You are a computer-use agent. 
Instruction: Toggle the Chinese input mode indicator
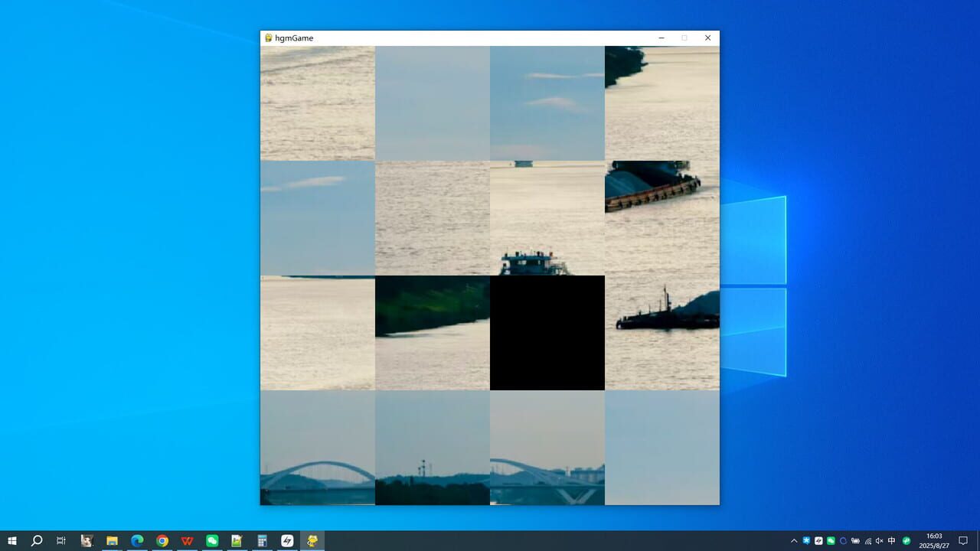click(892, 541)
